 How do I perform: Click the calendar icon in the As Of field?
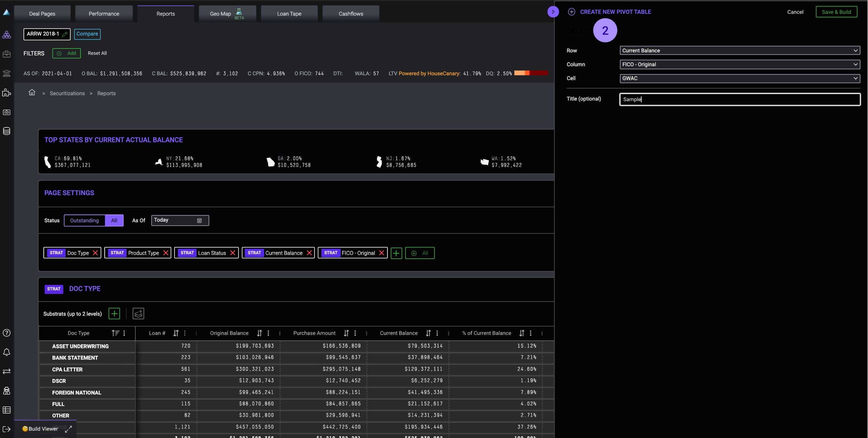coord(199,220)
